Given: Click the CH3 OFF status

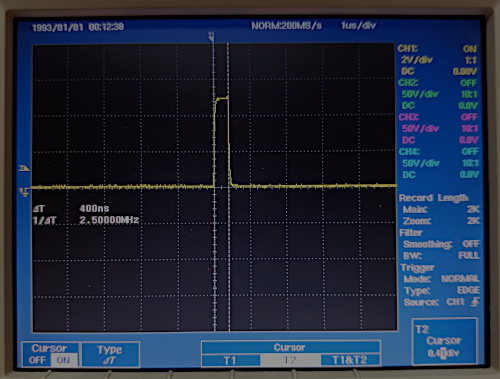Looking at the screenshot, I should pos(469,117).
